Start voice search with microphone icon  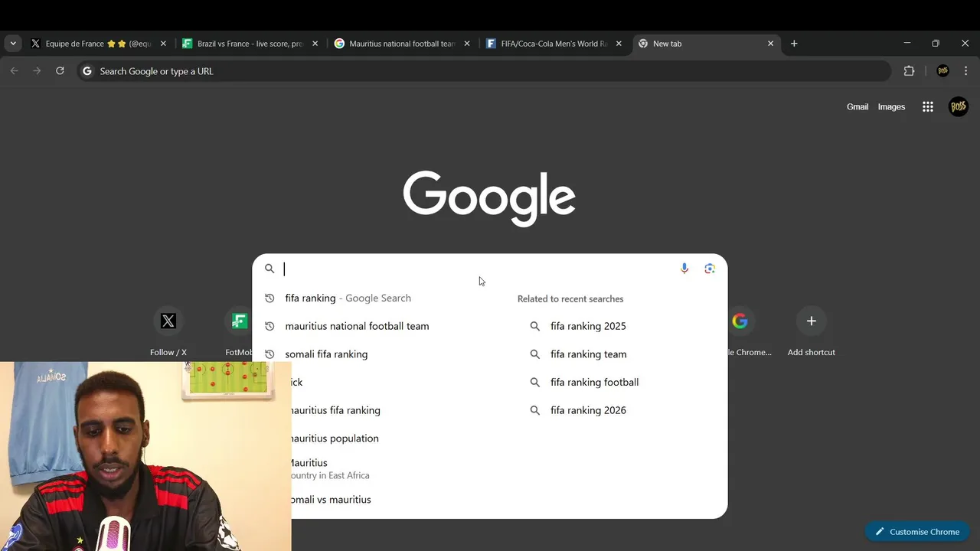[684, 269]
